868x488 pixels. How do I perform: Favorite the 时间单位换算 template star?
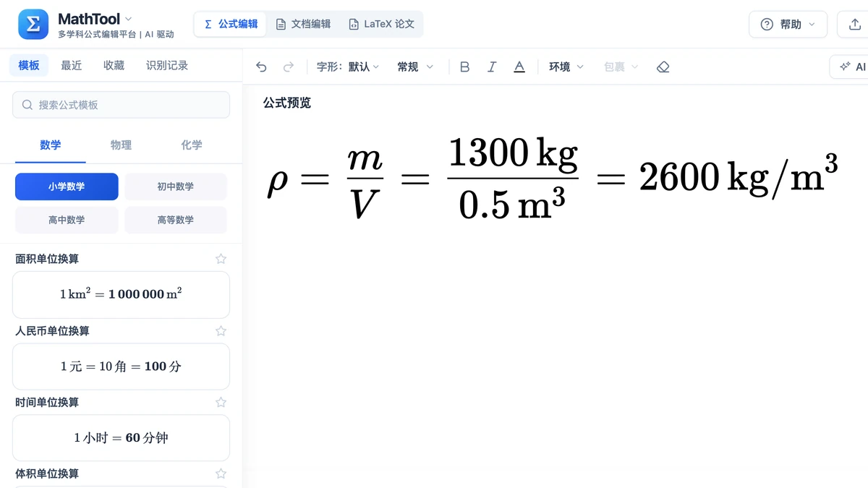coord(221,402)
